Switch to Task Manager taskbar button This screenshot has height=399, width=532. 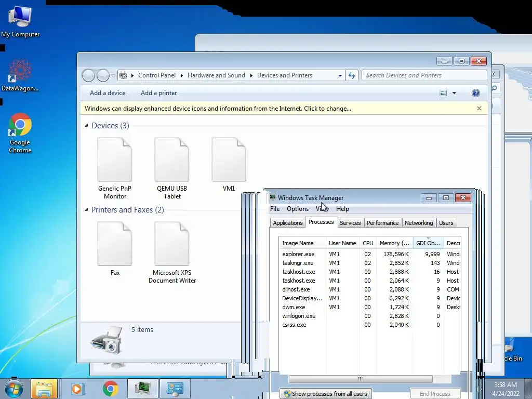pos(142,389)
